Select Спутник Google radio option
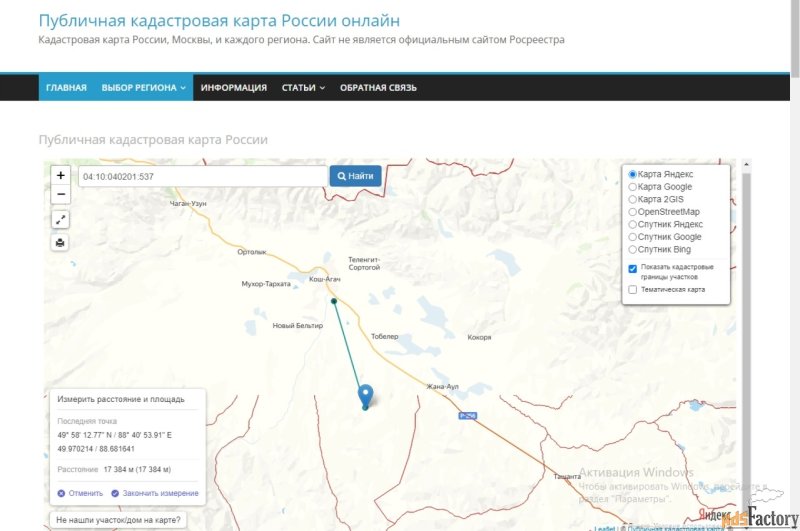800x531 pixels. pos(633,237)
